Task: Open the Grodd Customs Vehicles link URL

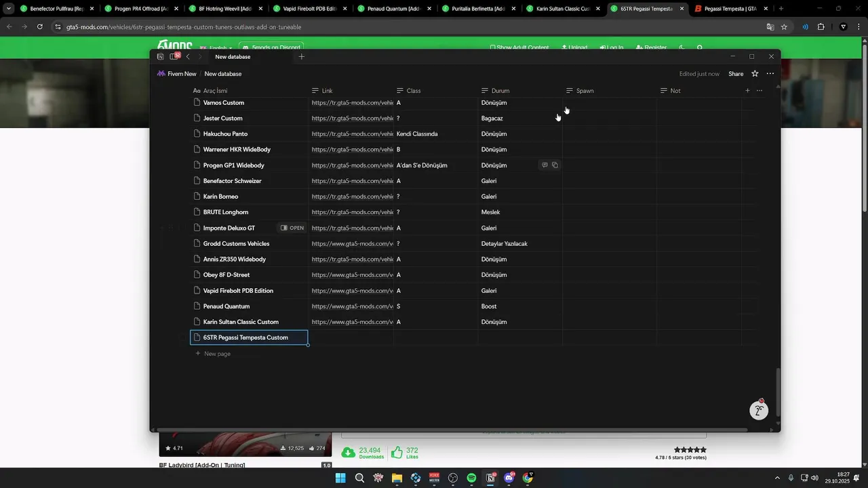Action: [x=352, y=244]
